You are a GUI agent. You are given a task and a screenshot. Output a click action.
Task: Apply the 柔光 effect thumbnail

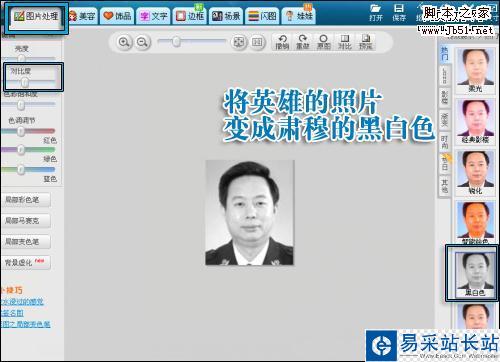[x=475, y=70]
